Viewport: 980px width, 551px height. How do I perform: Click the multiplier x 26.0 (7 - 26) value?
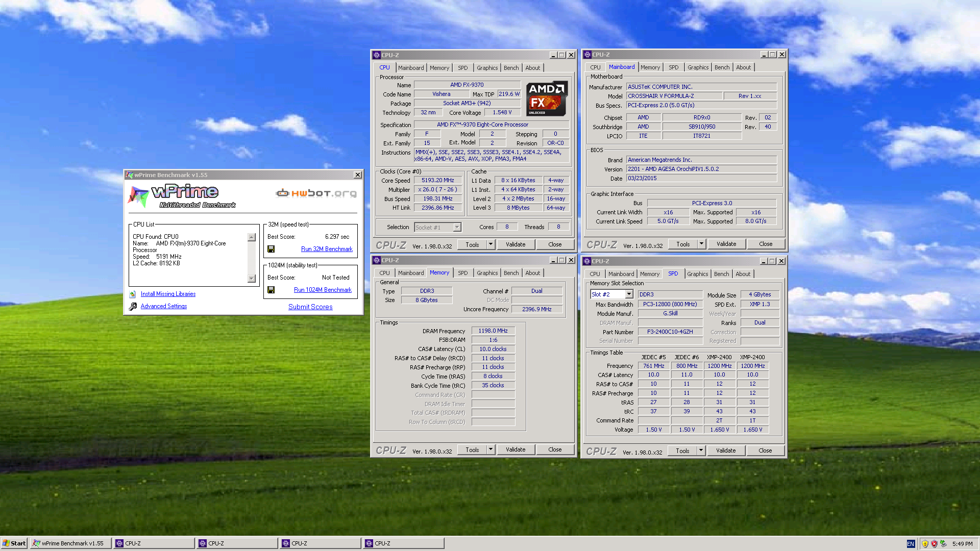[x=438, y=189]
